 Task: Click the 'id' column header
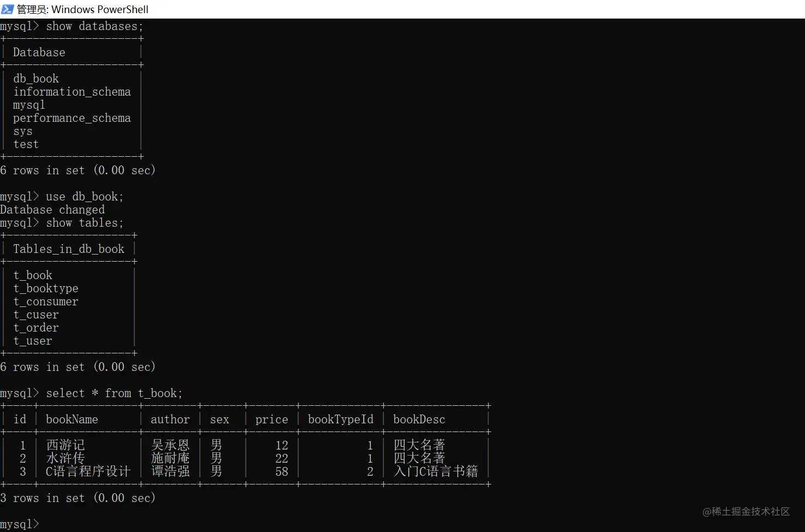(x=20, y=419)
